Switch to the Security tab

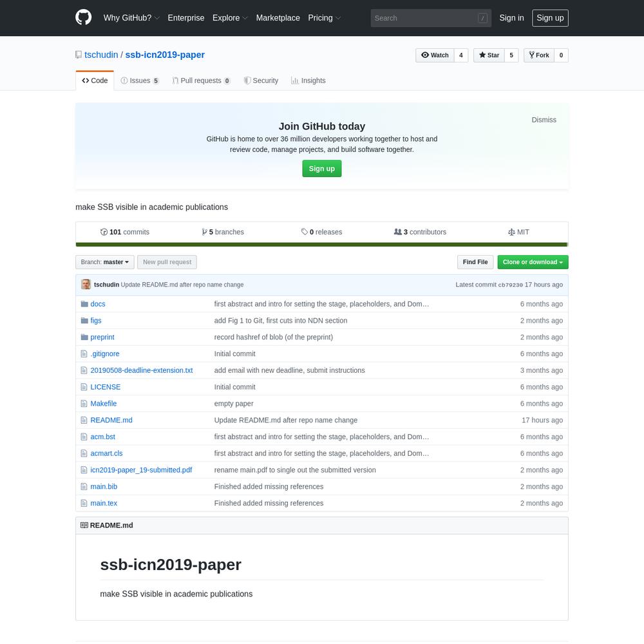(x=261, y=80)
